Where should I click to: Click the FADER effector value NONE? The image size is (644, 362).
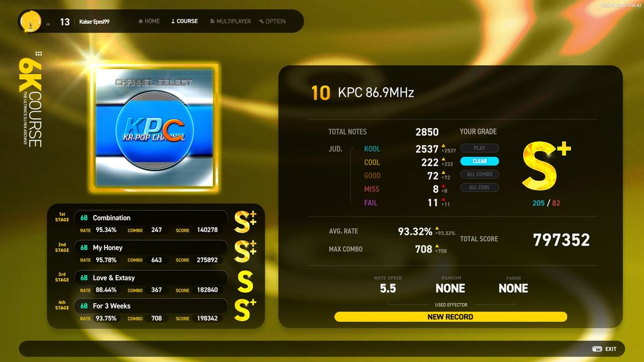[513, 288]
